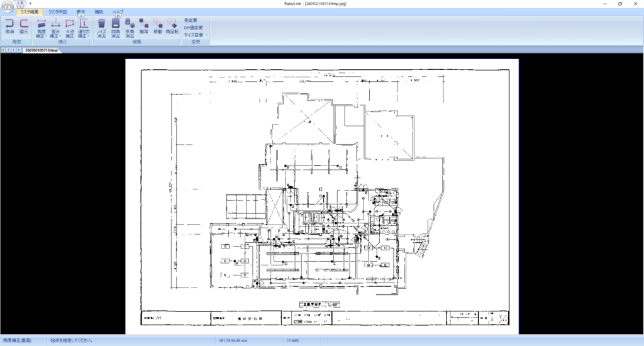Image resolution: width=644 pixels, height=346 pixels.
Task: Click the 17.64% zoom value in status bar
Action: [293, 341]
